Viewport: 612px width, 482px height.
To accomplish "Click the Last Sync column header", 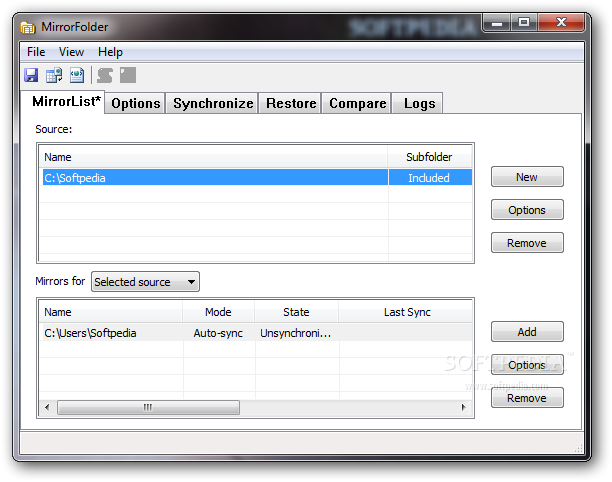I will (x=407, y=312).
